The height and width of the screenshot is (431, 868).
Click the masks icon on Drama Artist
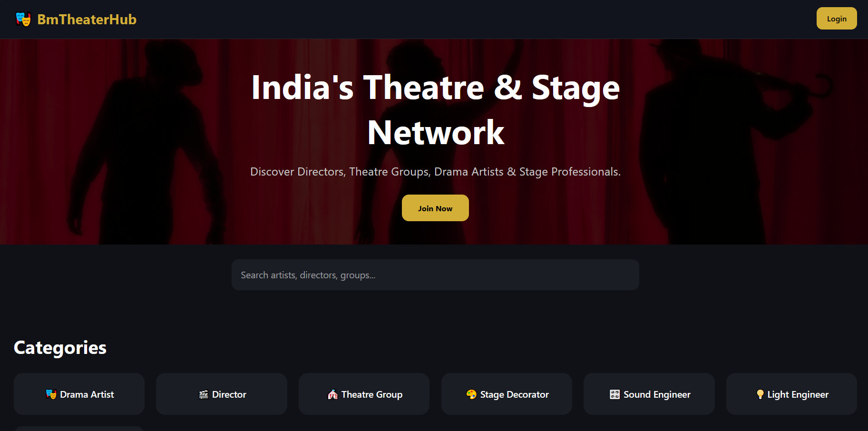[x=51, y=394]
